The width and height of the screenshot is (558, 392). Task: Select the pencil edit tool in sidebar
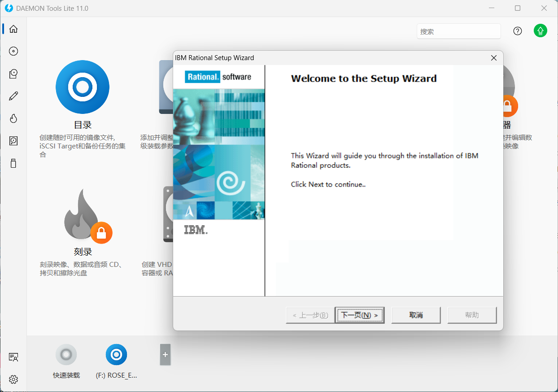point(13,96)
